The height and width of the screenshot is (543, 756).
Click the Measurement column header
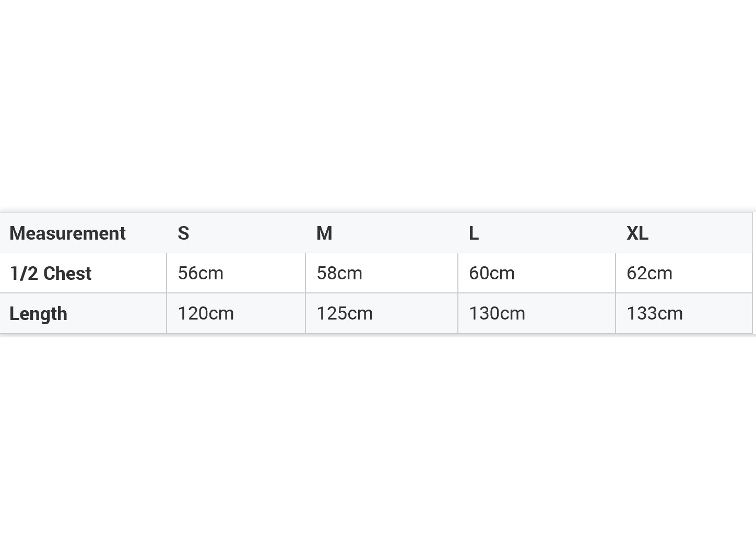[68, 233]
